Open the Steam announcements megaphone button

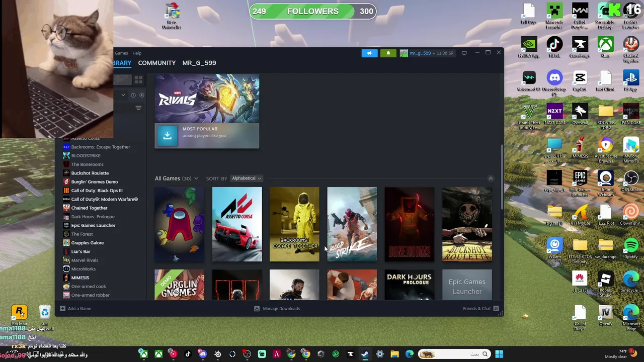[x=369, y=53]
